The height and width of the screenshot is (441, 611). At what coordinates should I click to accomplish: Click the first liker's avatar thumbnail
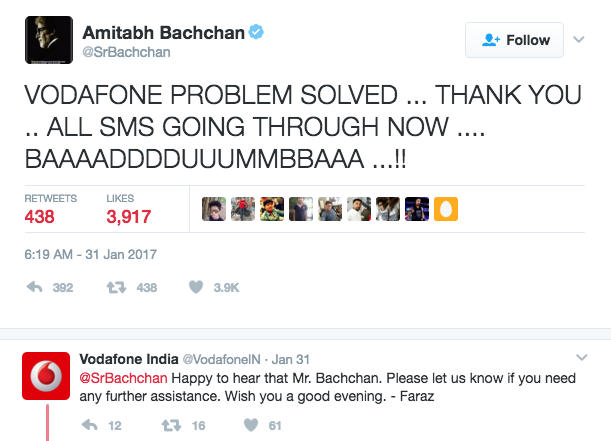(x=213, y=208)
